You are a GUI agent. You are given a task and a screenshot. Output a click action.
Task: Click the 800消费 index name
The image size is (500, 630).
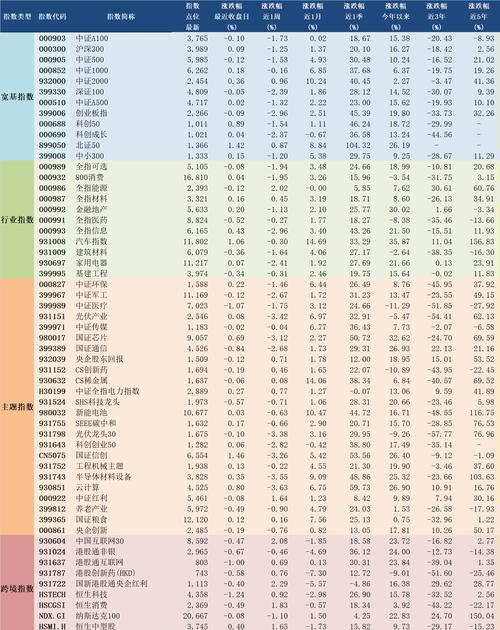point(90,177)
